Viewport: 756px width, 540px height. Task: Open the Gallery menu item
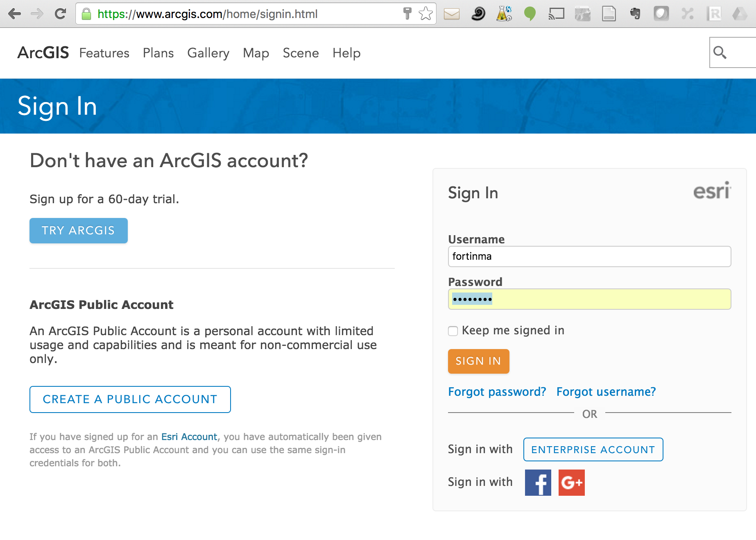tap(208, 53)
